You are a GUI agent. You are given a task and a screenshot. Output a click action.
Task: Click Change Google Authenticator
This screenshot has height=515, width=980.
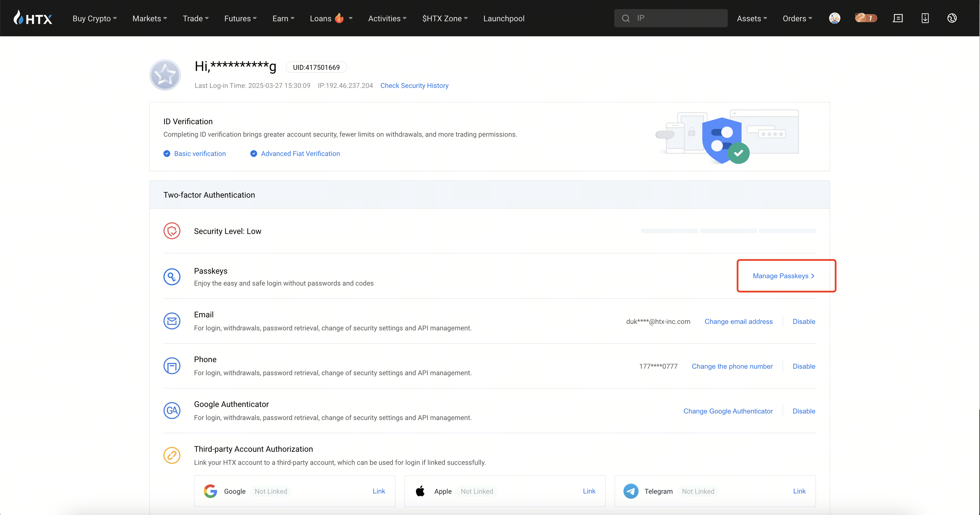pyautogui.click(x=728, y=411)
